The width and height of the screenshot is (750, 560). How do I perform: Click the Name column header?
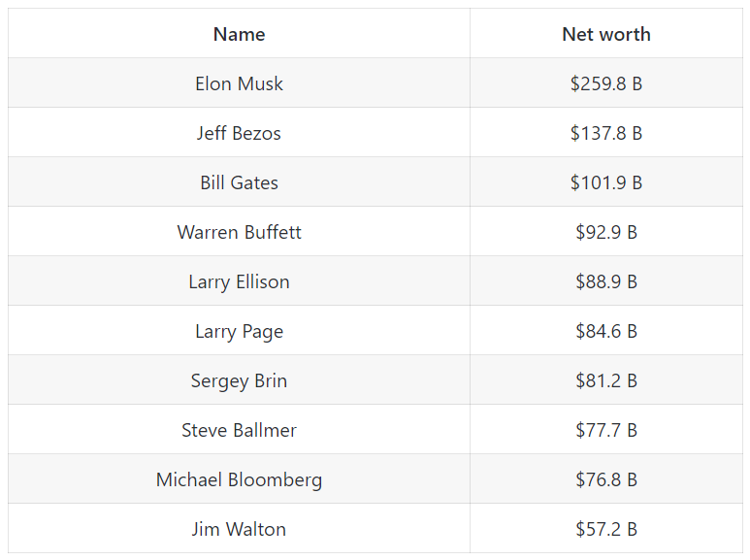(x=239, y=34)
